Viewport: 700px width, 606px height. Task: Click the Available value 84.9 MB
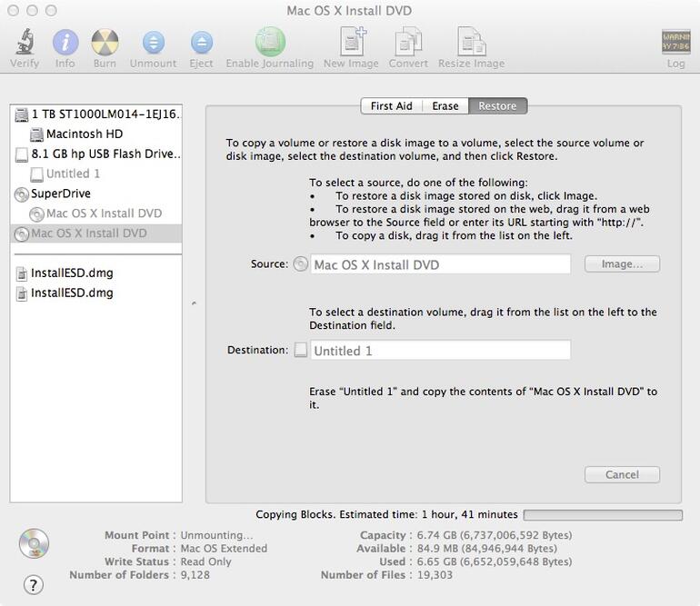pos(486,549)
